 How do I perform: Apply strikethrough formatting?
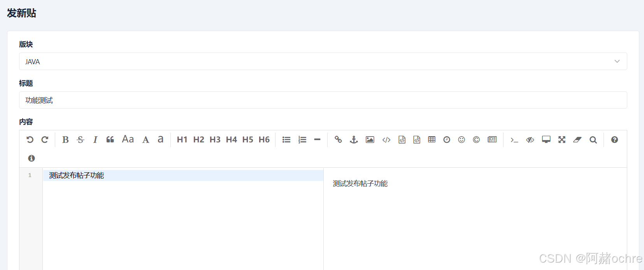tap(81, 140)
